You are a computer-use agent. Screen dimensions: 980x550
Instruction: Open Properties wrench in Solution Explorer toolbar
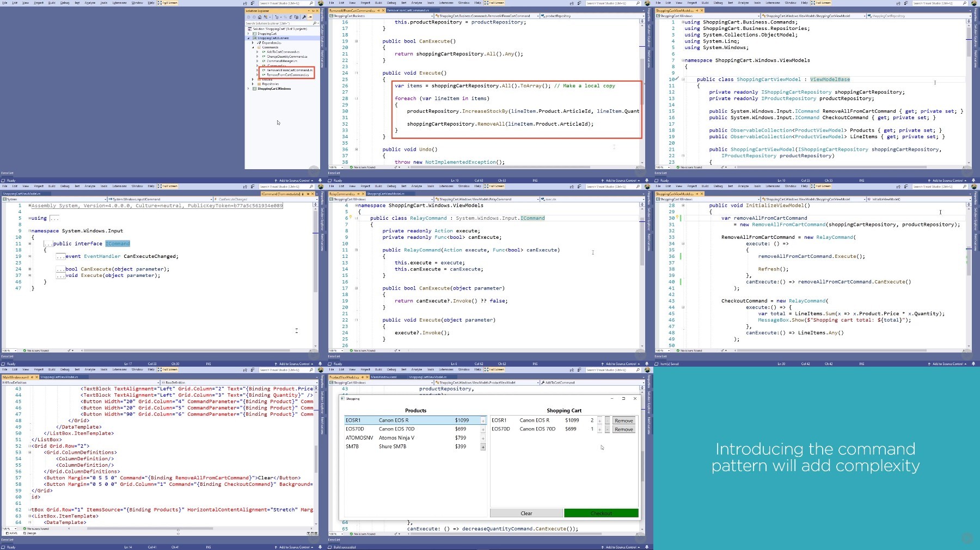tap(304, 17)
